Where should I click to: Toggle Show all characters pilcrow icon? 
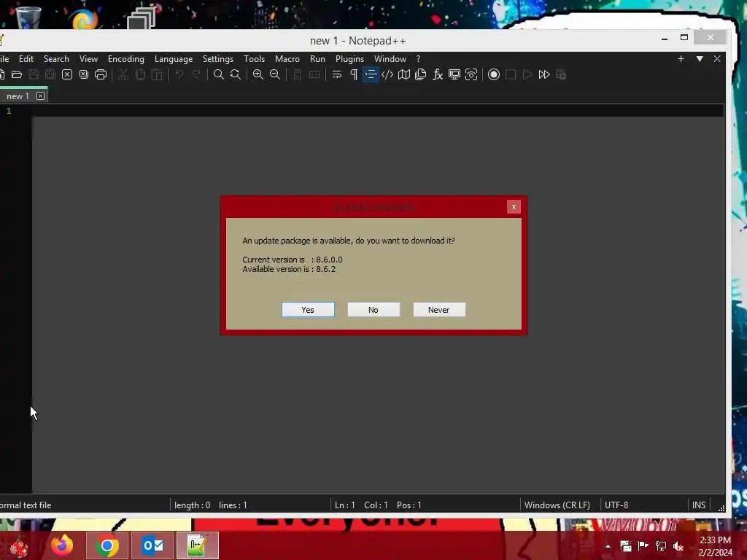click(x=354, y=74)
